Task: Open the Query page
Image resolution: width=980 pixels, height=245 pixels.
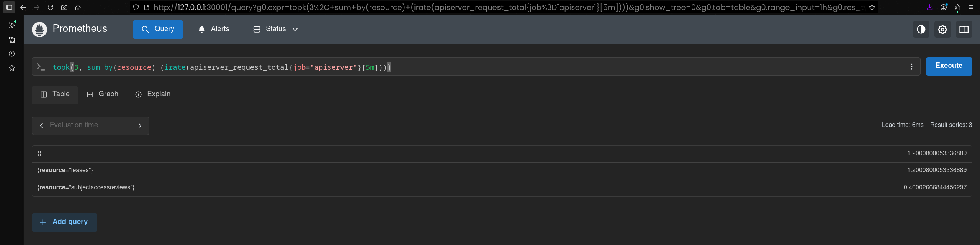Action: [158, 29]
